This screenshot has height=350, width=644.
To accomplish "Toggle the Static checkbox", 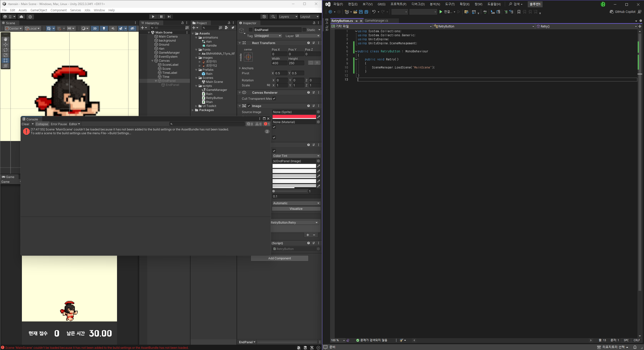I will point(304,30).
